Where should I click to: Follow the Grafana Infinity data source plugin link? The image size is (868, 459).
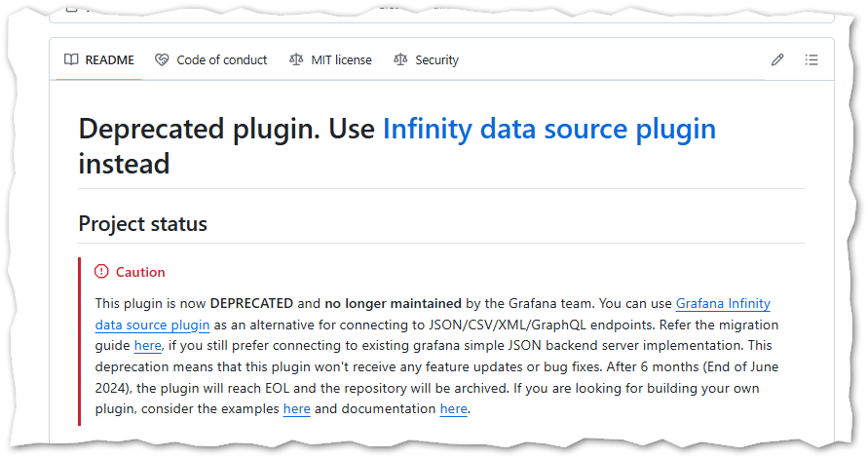tap(737, 303)
